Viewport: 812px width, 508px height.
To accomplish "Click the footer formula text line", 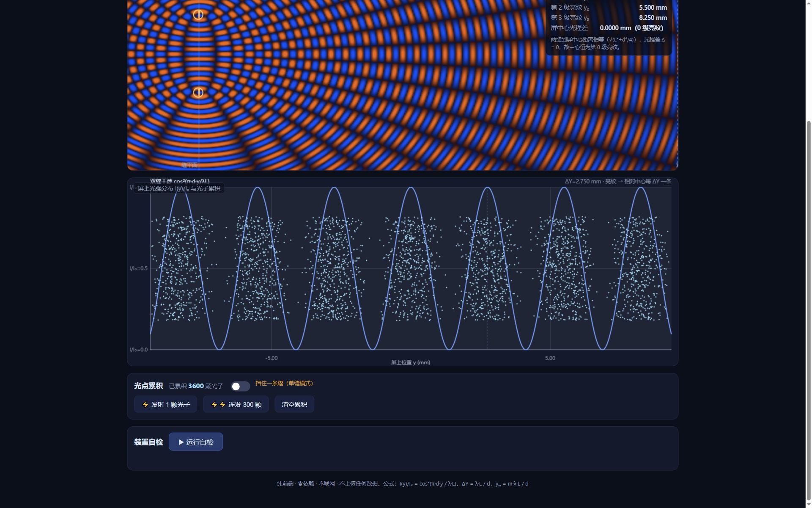I will 403,483.
